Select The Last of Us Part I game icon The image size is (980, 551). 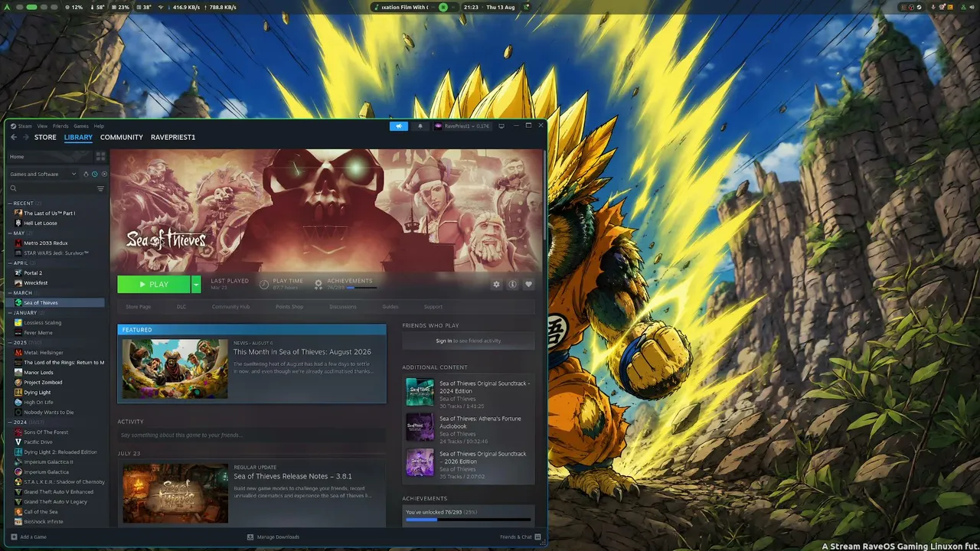point(18,214)
